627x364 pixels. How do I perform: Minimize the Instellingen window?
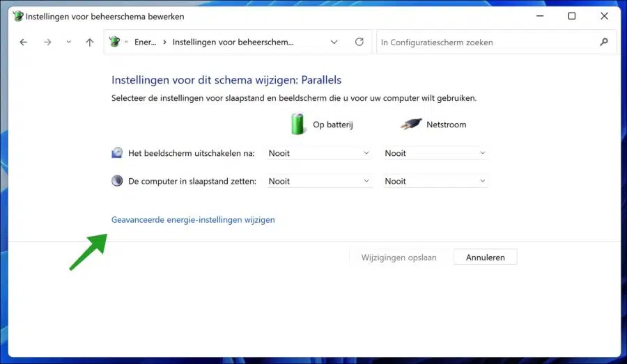pos(540,16)
